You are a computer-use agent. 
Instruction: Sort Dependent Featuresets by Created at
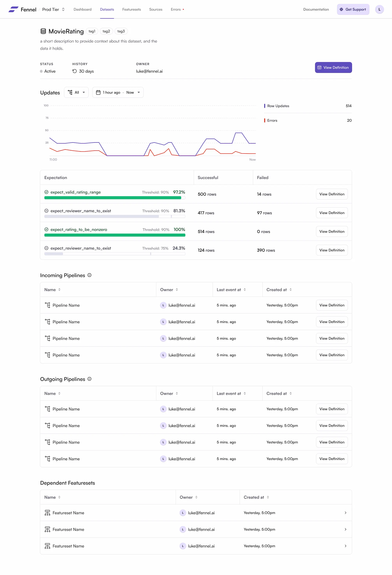[x=268, y=497]
